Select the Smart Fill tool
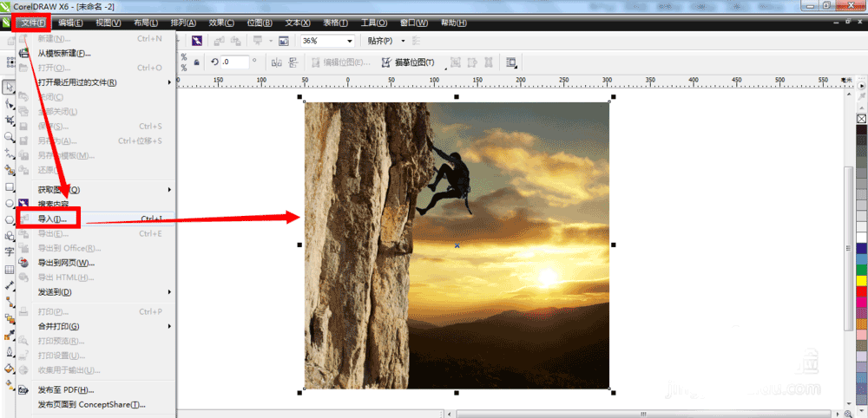The width and height of the screenshot is (868, 418). tap(9, 170)
